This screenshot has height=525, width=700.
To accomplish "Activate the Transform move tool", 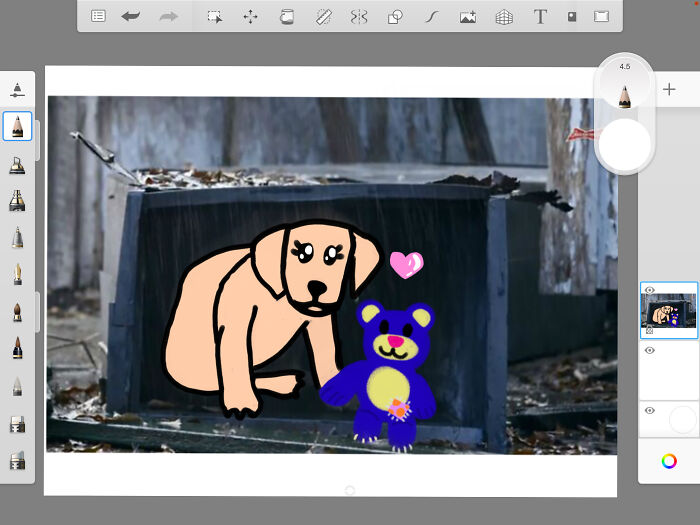I will (250, 16).
